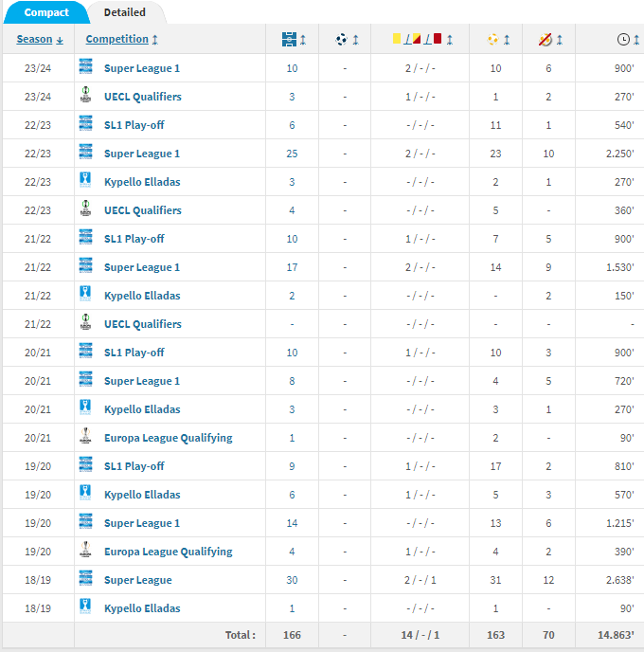644x652 pixels.
Task: Open 21/22 Kypello Elladas link
Action: [x=142, y=296]
